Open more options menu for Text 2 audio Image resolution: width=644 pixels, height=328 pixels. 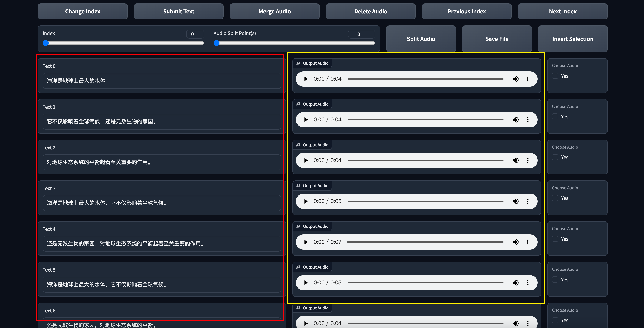pos(527,160)
